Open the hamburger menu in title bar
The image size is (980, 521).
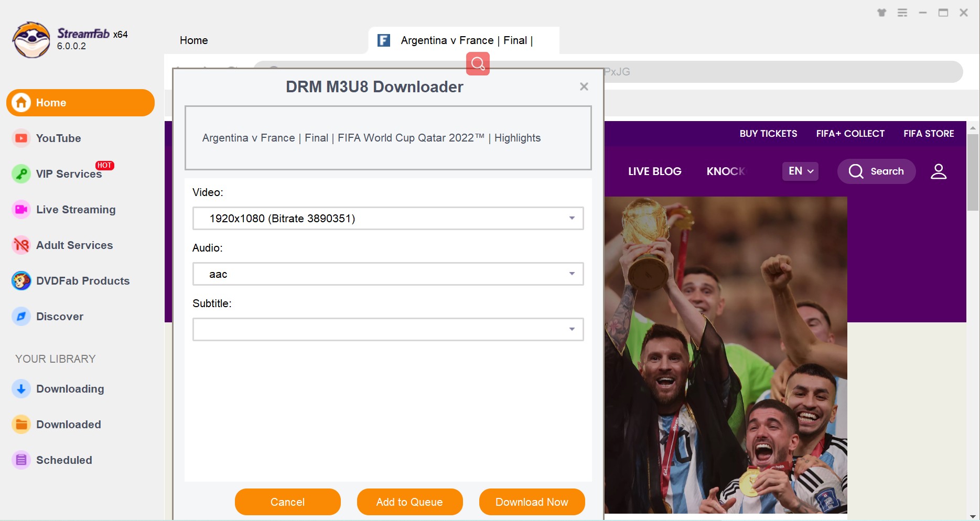click(x=902, y=13)
